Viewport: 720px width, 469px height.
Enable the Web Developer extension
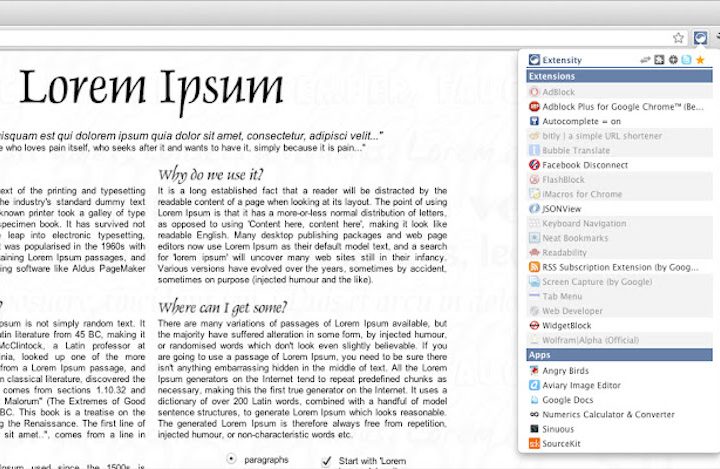click(x=619, y=311)
